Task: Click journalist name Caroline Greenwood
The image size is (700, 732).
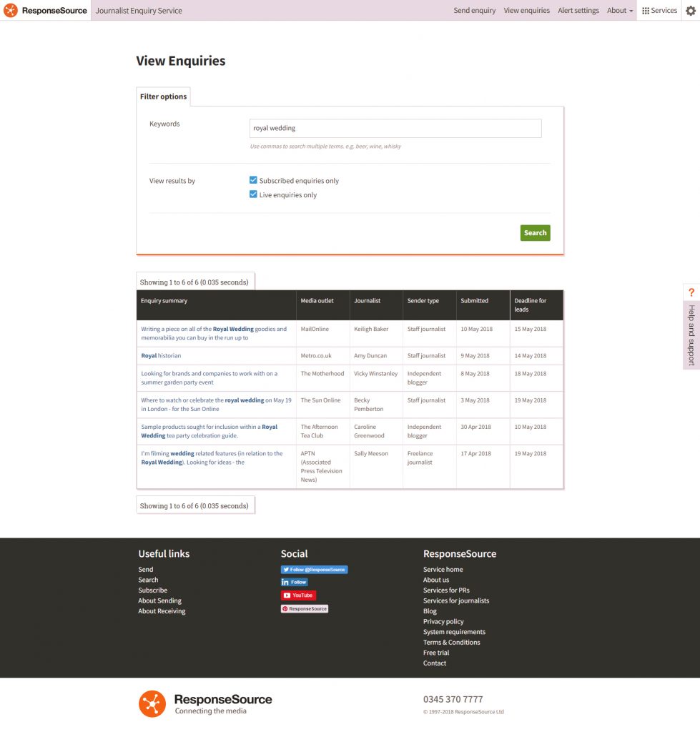Action: (369, 431)
